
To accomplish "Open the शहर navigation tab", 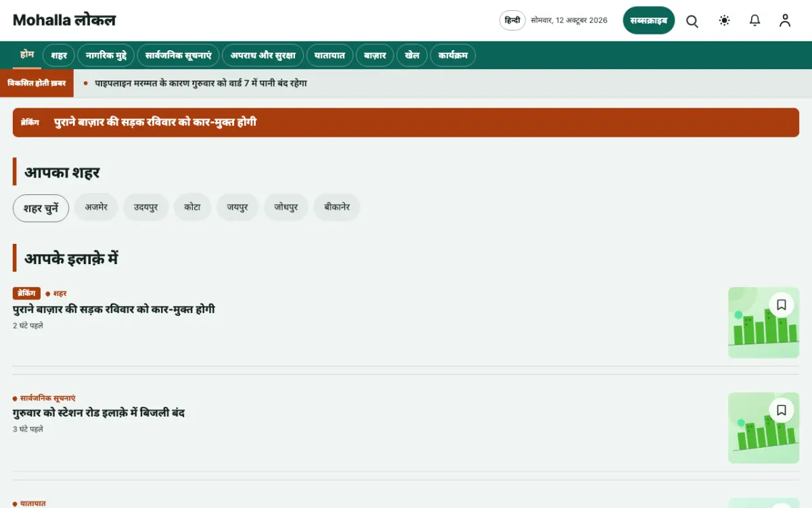I will (x=59, y=56).
